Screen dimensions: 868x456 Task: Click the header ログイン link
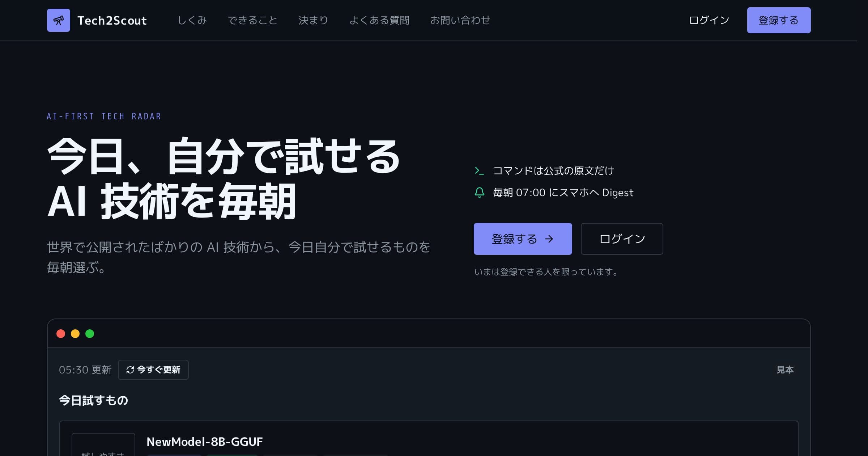coord(709,20)
